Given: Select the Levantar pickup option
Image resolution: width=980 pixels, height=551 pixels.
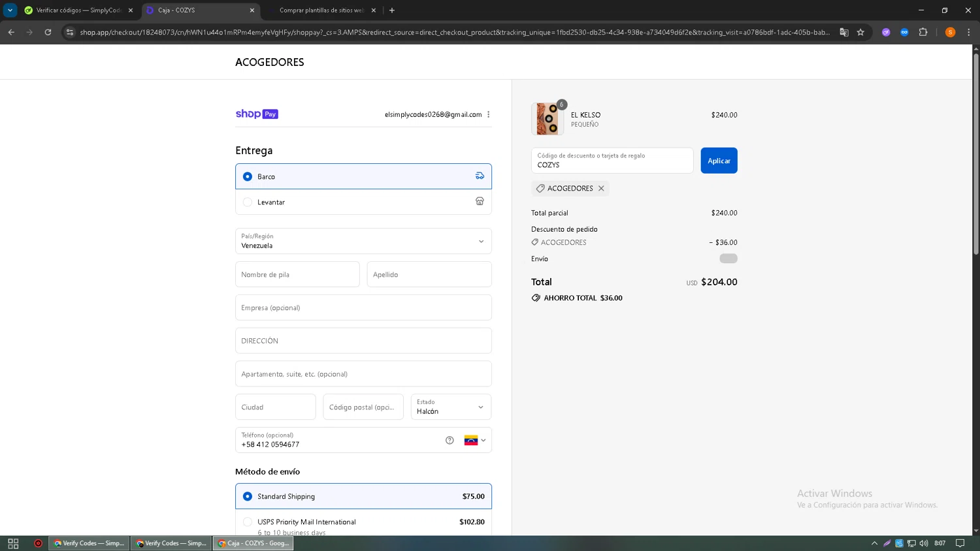Looking at the screenshot, I should [x=363, y=202].
